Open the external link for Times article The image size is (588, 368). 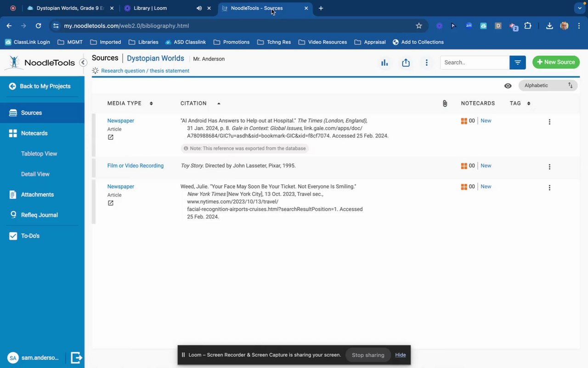[x=111, y=137]
